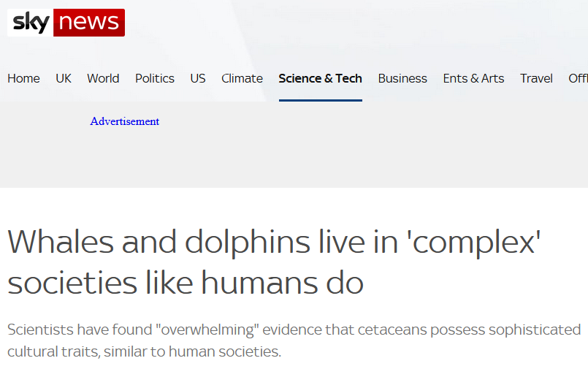Go to Ents & Arts
This screenshot has width=588, height=369.
point(473,78)
